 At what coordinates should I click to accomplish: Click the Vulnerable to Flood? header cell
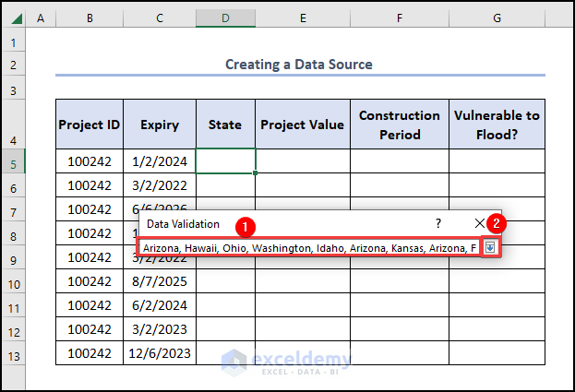pyautogui.click(x=497, y=125)
